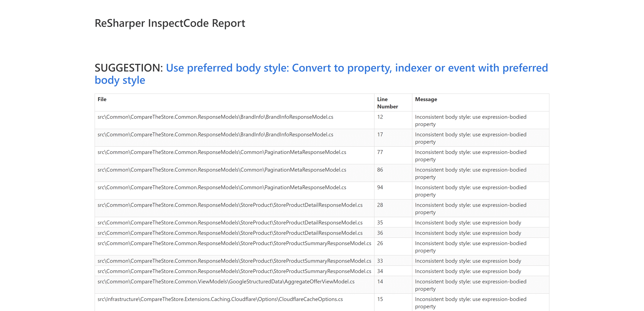The image size is (644, 311).
Task: Click PaginationMetaResponseModel.cs path in line 86 row
Action: 222,170
